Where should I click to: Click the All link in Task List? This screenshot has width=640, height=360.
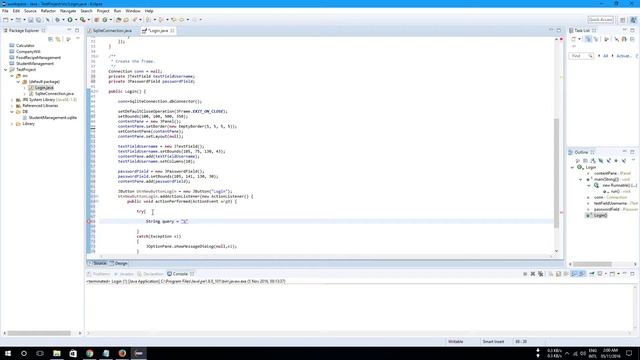(605, 56)
